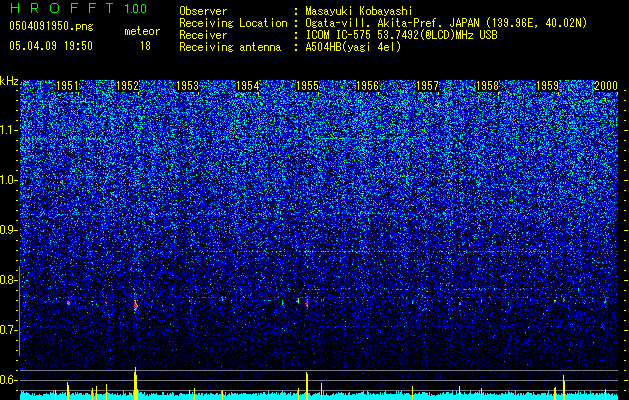Click the 'Receiving Location' label
The height and width of the screenshot is (400, 629).
(x=233, y=23)
